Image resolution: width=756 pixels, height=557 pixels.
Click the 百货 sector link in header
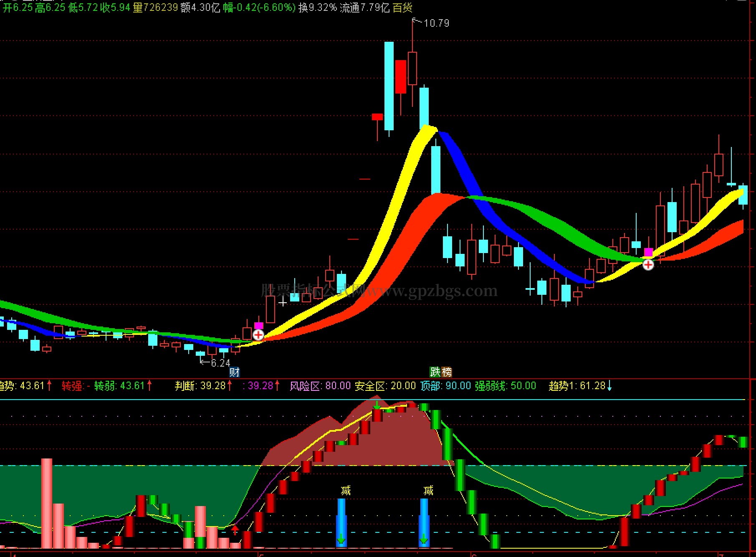(403, 8)
